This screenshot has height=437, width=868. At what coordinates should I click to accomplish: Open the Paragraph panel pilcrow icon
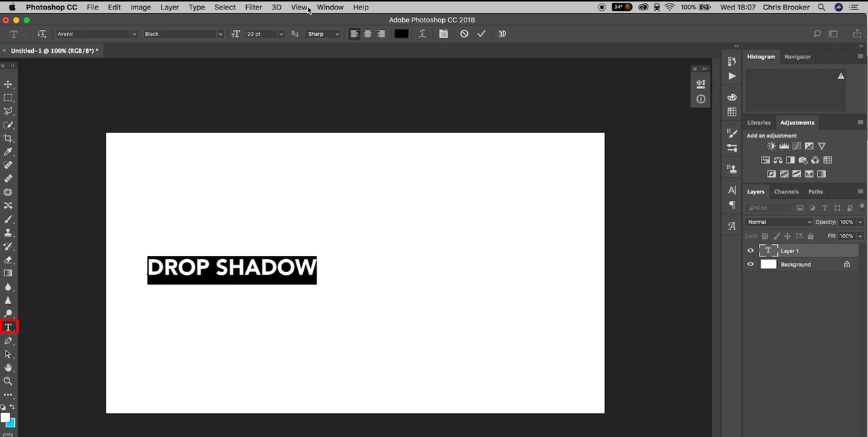pyautogui.click(x=732, y=204)
